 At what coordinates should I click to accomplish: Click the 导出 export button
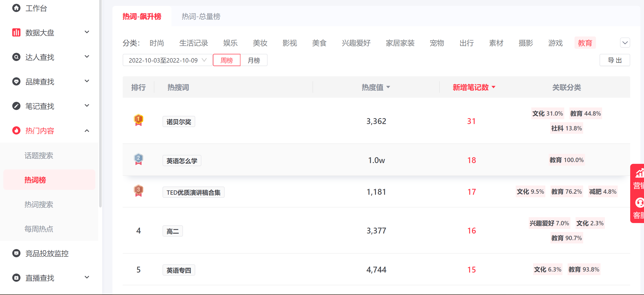pos(615,60)
